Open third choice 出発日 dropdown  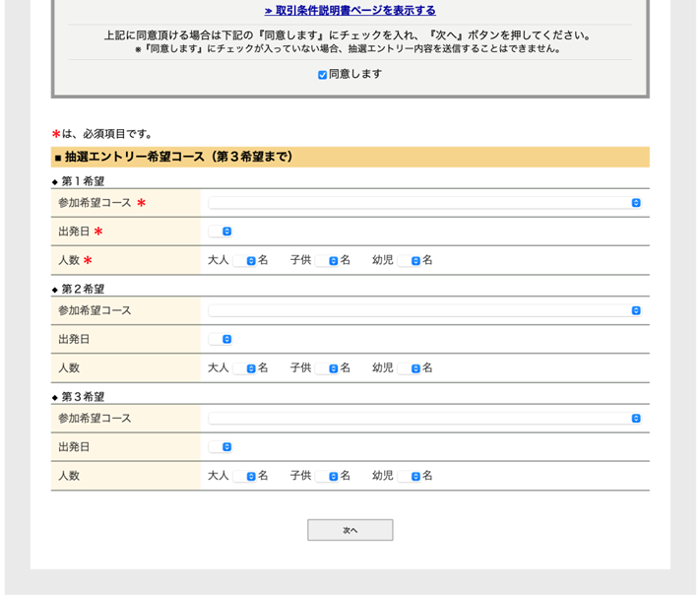tap(221, 446)
